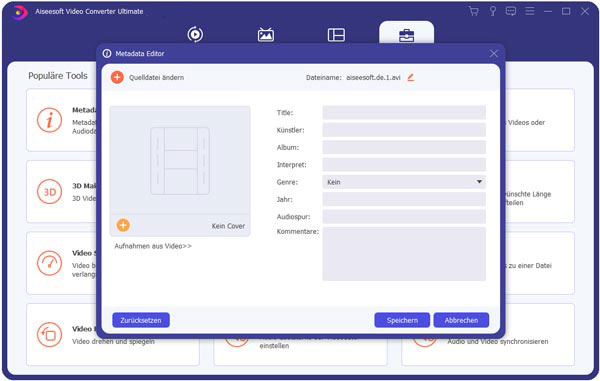Switch to the MV tab icon
The height and width of the screenshot is (381, 600).
[266, 34]
